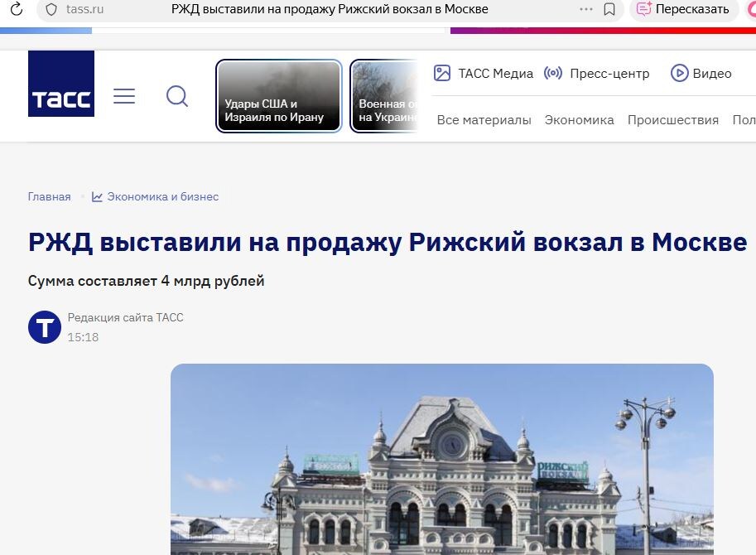The width and height of the screenshot is (756, 555).
Task: Click the 15:18 publication time
Action: tap(83, 337)
